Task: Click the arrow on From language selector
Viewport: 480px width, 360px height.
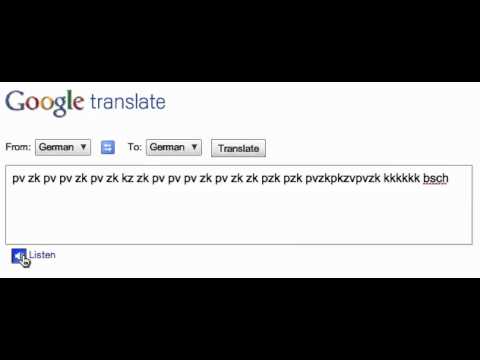Action: [84, 147]
